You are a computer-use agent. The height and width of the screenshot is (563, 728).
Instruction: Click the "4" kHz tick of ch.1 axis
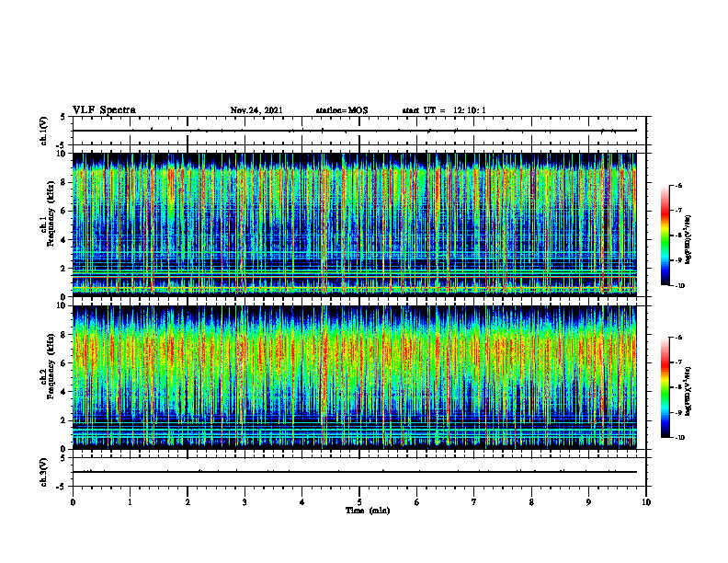coord(64,240)
